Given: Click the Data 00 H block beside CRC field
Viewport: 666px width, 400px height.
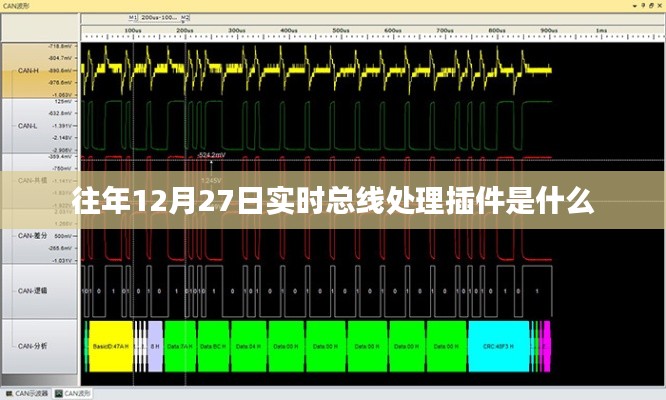Looking at the screenshot, I should (446, 346).
